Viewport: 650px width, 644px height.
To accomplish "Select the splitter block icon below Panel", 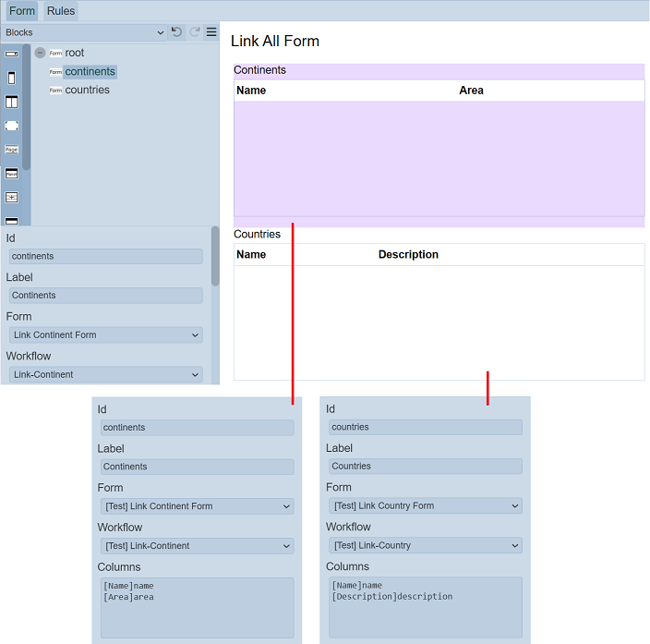I will click(x=12, y=198).
